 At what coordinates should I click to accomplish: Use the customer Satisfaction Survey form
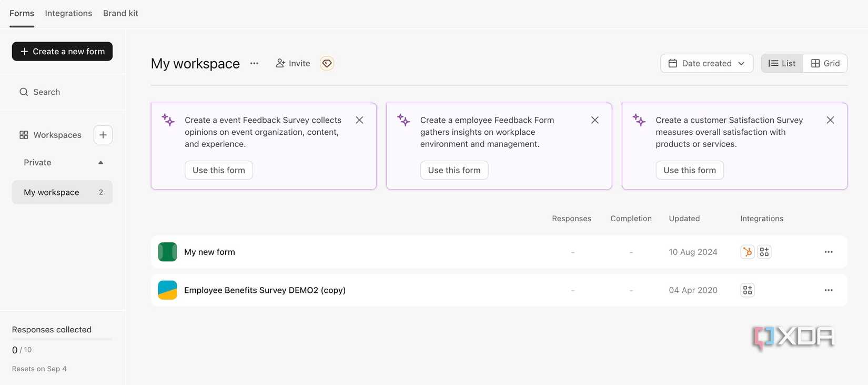click(x=690, y=170)
